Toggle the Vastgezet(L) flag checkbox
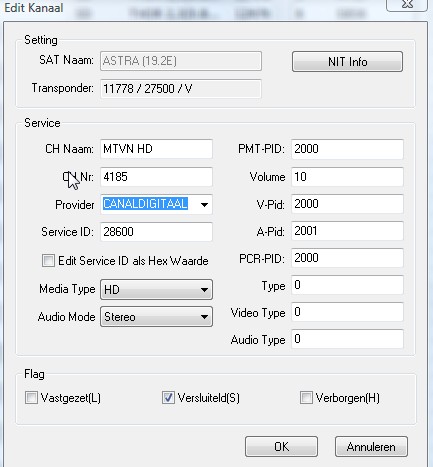The width and height of the screenshot is (433, 467). (31, 398)
